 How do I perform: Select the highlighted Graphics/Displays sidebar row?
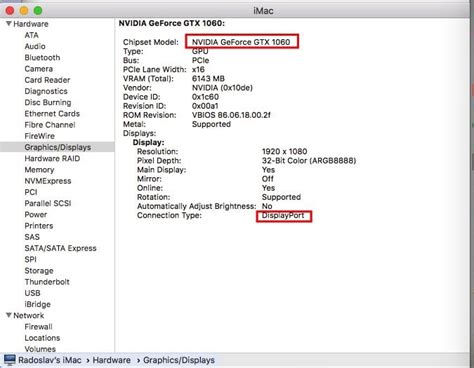pos(57,147)
